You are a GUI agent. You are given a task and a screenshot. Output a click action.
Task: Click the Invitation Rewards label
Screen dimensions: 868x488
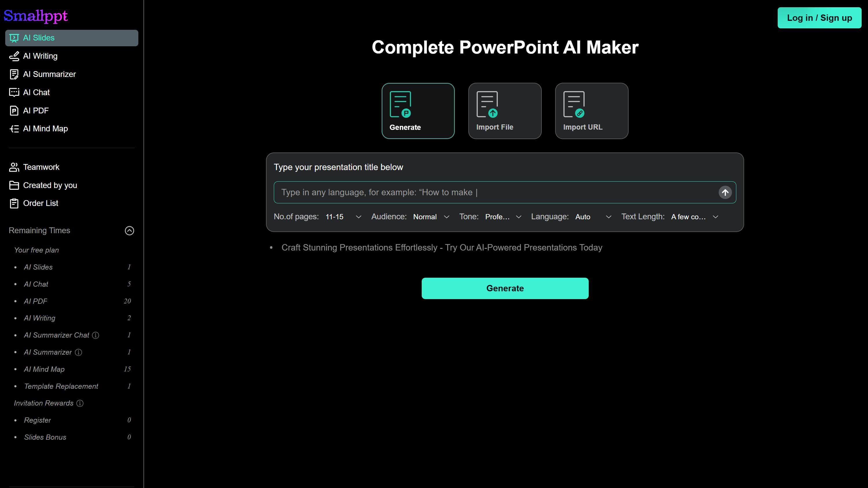(43, 404)
